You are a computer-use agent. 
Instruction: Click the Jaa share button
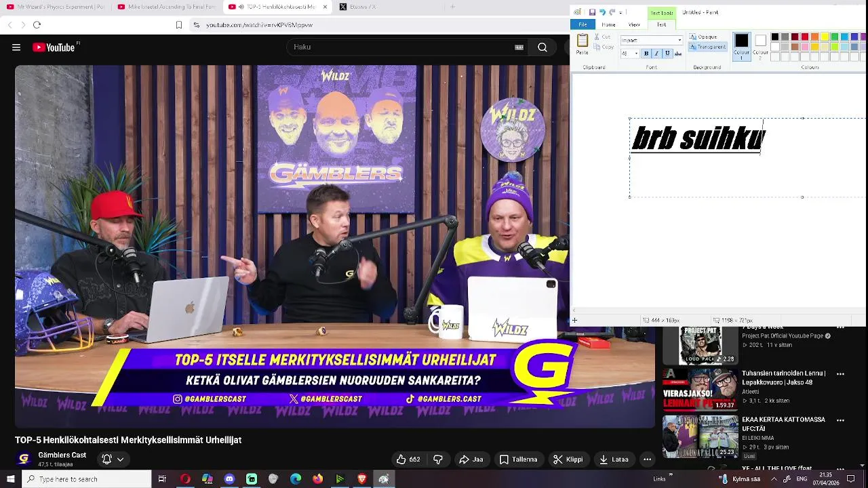[471, 460]
